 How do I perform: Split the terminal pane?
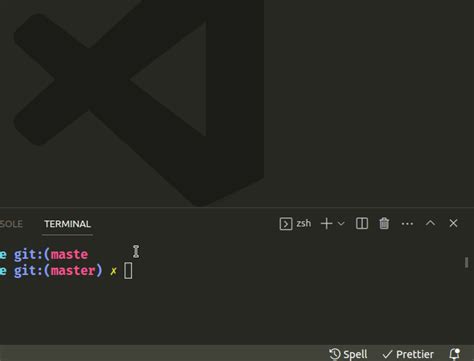pyautogui.click(x=362, y=223)
